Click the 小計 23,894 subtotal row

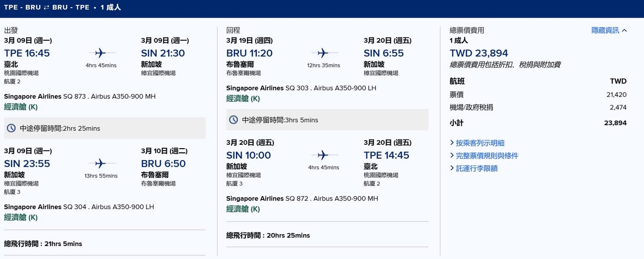[x=538, y=123]
